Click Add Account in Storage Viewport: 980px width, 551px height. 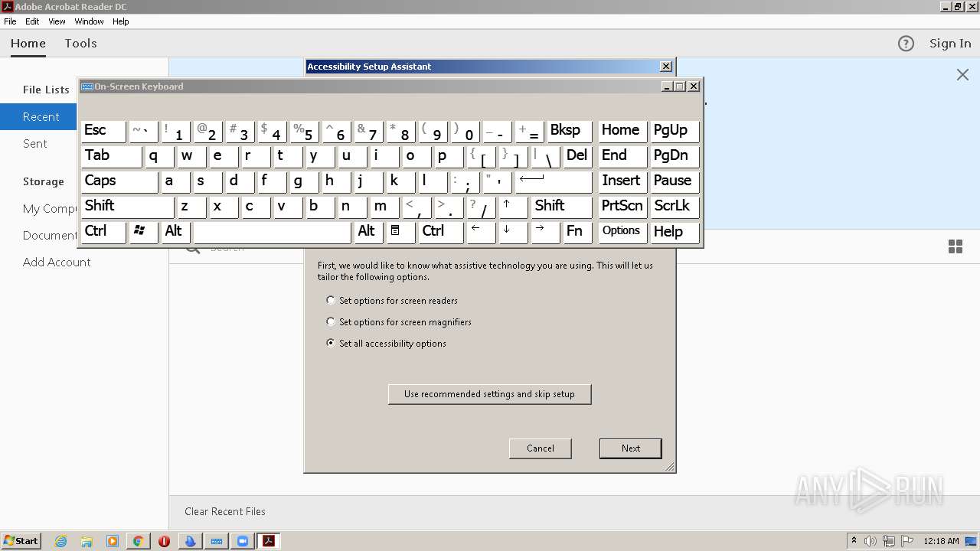point(57,262)
